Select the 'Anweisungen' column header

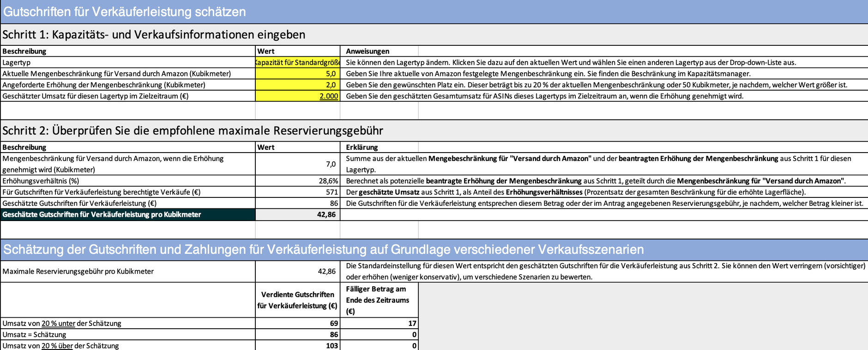click(368, 51)
